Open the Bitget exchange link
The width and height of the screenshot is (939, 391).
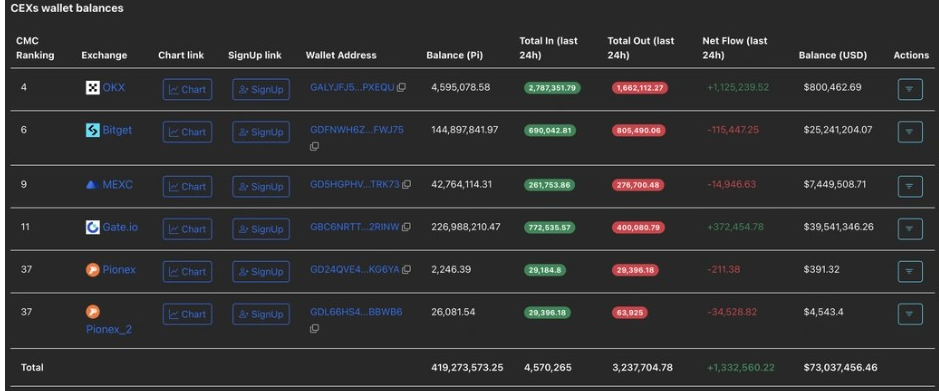pos(117,130)
